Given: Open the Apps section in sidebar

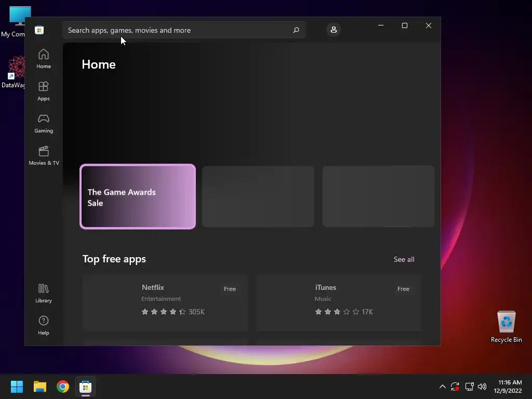Looking at the screenshot, I should tap(44, 91).
